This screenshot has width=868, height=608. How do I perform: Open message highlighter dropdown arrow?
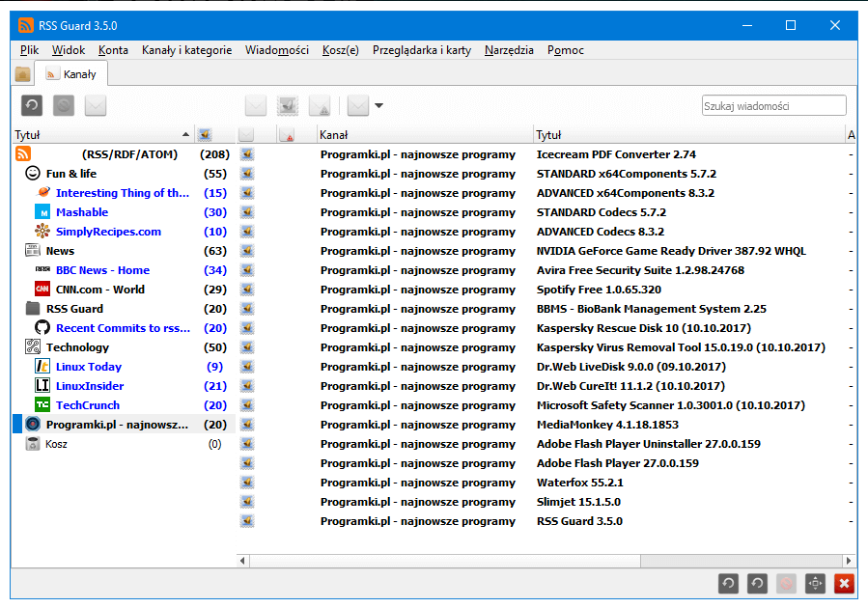379,105
